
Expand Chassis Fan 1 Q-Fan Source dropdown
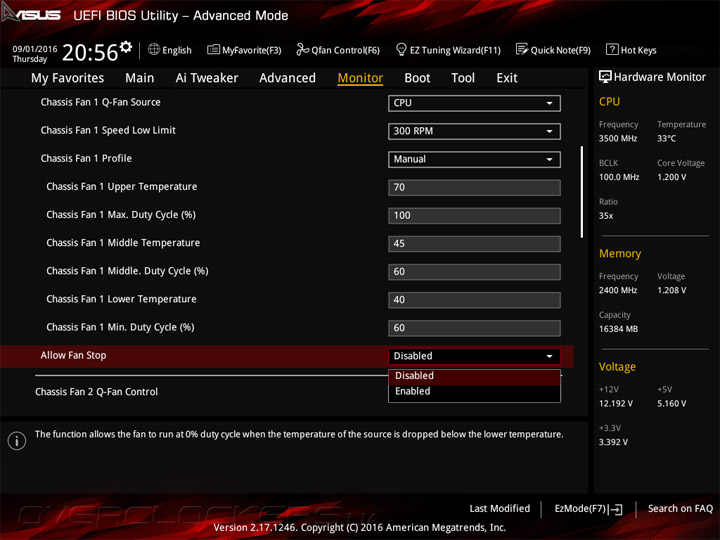click(474, 103)
